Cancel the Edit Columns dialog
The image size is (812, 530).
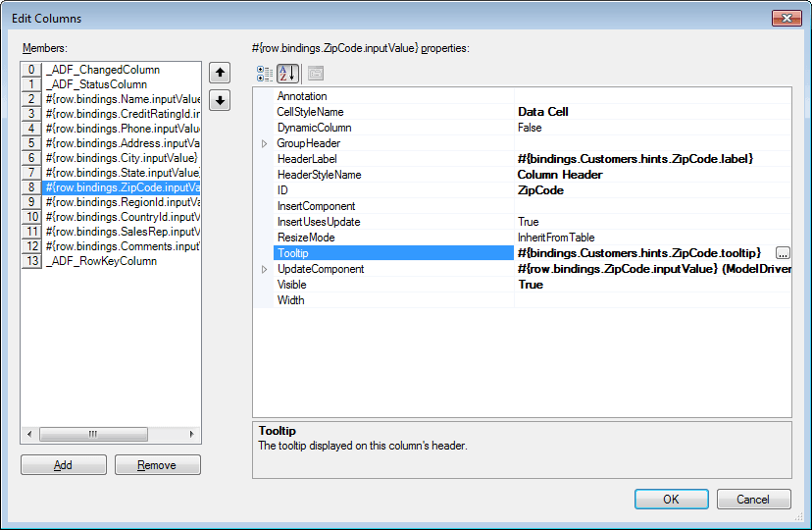click(x=753, y=499)
